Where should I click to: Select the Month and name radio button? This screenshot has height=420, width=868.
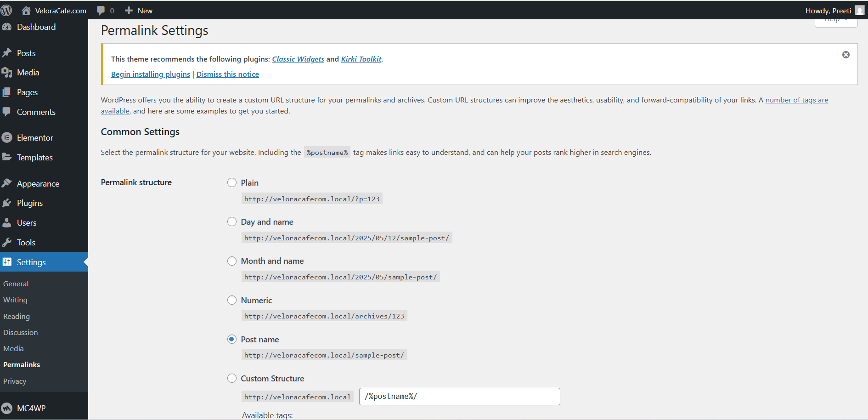point(232,261)
